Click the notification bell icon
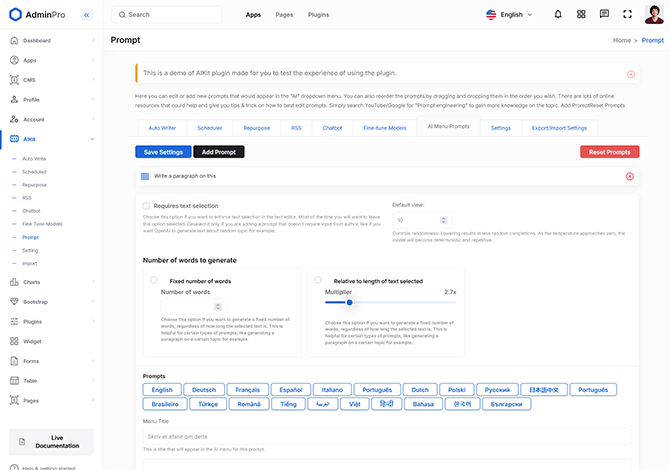 [x=557, y=15]
